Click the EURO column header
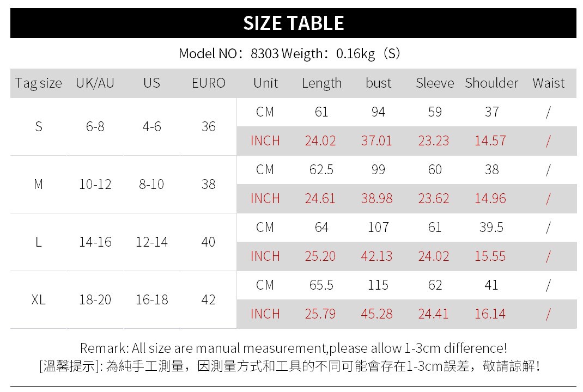 pos(209,83)
